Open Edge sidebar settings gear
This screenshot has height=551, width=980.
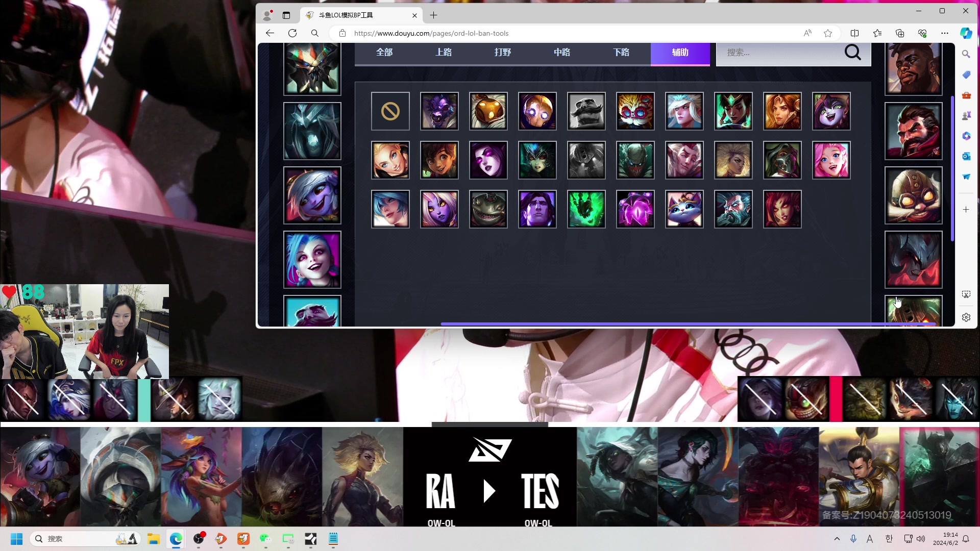coord(966,317)
